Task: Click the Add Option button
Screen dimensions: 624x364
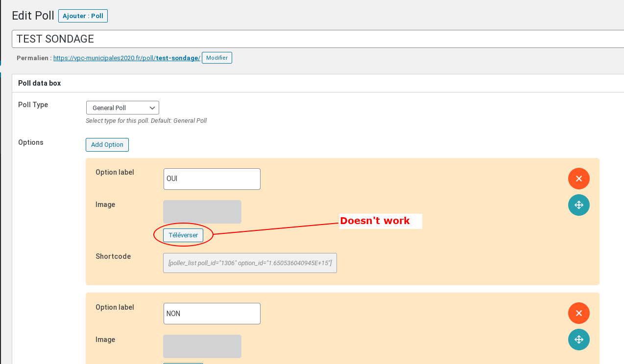Action: pos(107,145)
